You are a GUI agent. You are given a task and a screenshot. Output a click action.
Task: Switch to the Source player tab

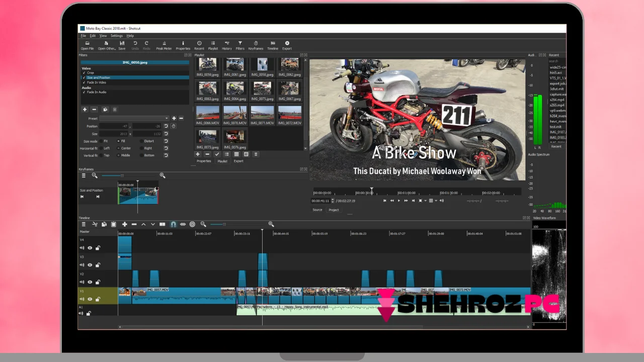coord(317,210)
